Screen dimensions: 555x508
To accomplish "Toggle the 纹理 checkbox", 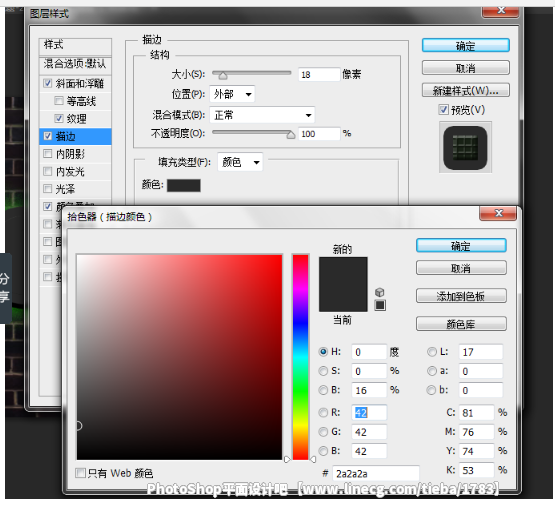I will click(x=59, y=118).
